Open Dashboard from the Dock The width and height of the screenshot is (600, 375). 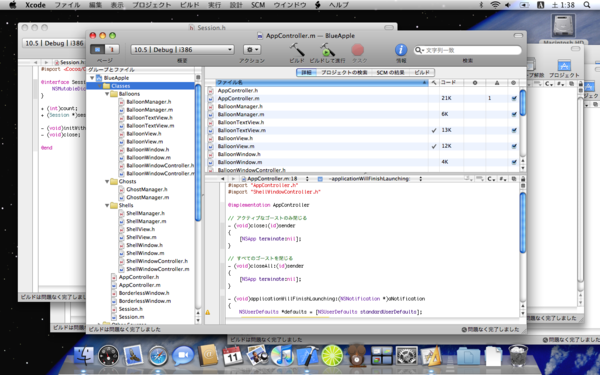pyautogui.click(x=108, y=355)
